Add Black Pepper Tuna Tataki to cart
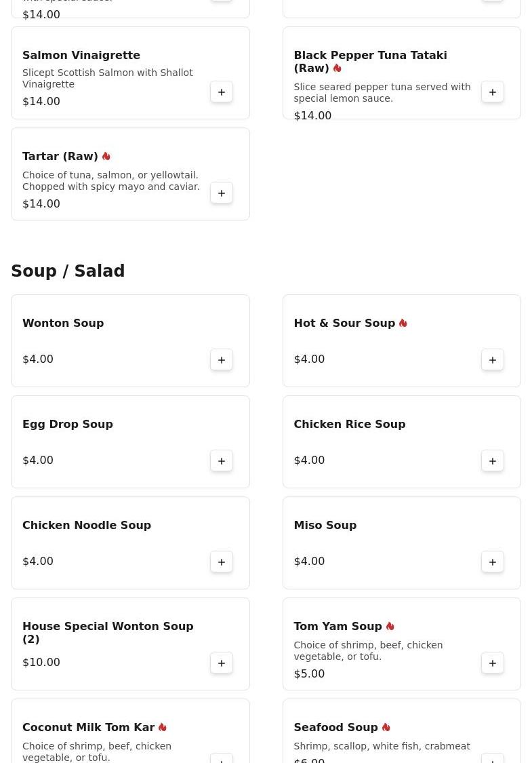Viewport: 532px width, 763px height. pos(493,92)
